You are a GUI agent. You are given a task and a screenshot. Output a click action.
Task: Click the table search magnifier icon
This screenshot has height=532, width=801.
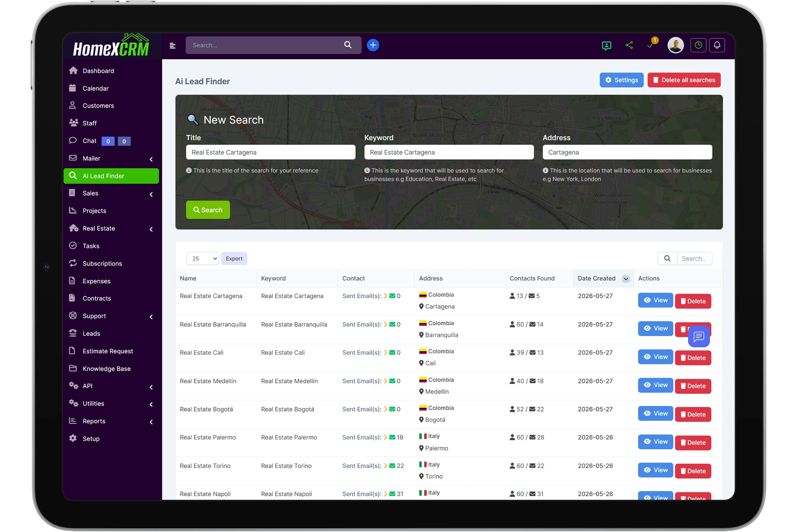click(x=667, y=258)
